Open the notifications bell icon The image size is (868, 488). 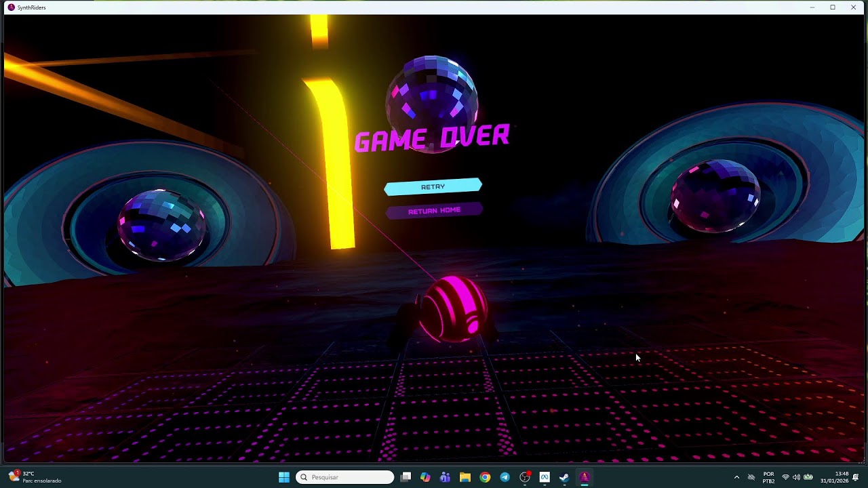(856, 477)
